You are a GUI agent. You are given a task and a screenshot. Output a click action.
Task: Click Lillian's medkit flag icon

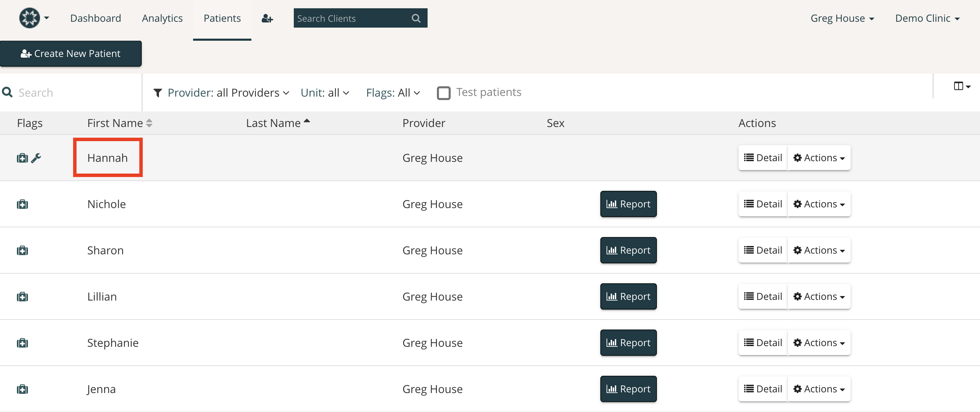click(22, 297)
